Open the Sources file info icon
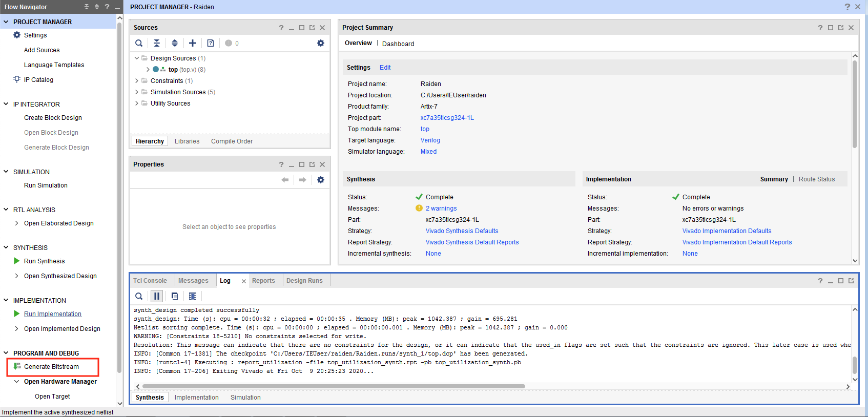This screenshot has width=868, height=417. pyautogui.click(x=211, y=43)
